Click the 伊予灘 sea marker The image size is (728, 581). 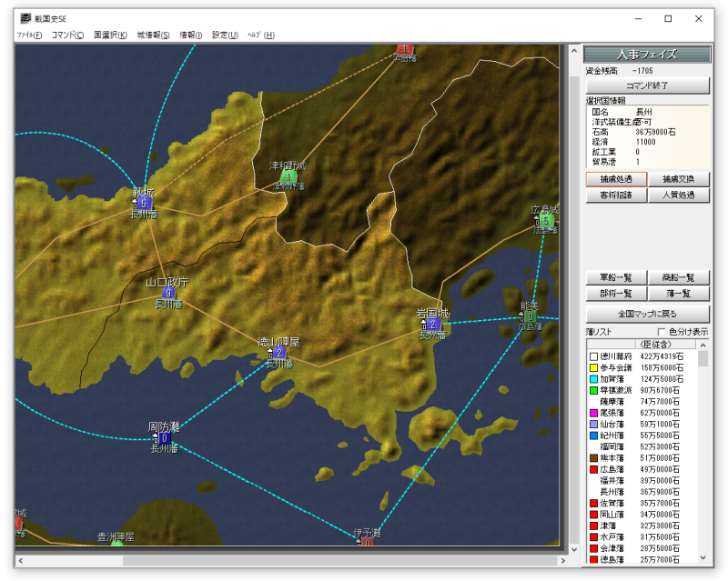[x=367, y=542]
